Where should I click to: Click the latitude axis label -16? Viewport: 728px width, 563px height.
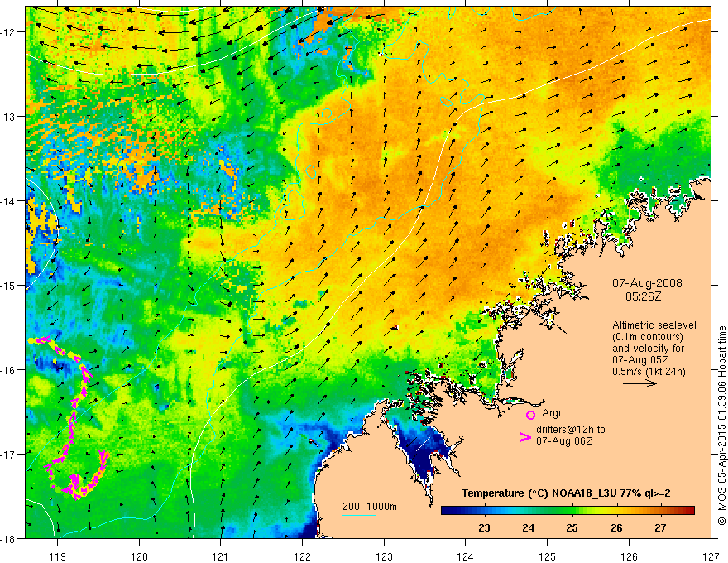[x=9, y=370]
